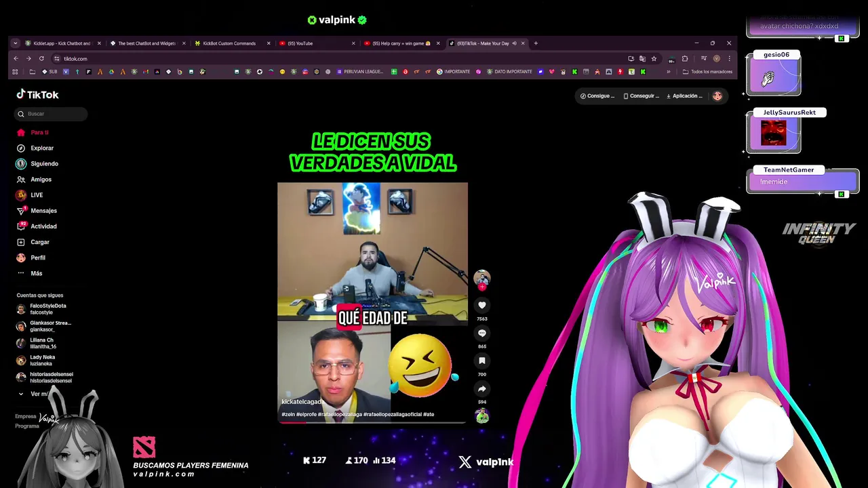
Task: Play the TikTok video thumbnail
Action: (x=372, y=302)
